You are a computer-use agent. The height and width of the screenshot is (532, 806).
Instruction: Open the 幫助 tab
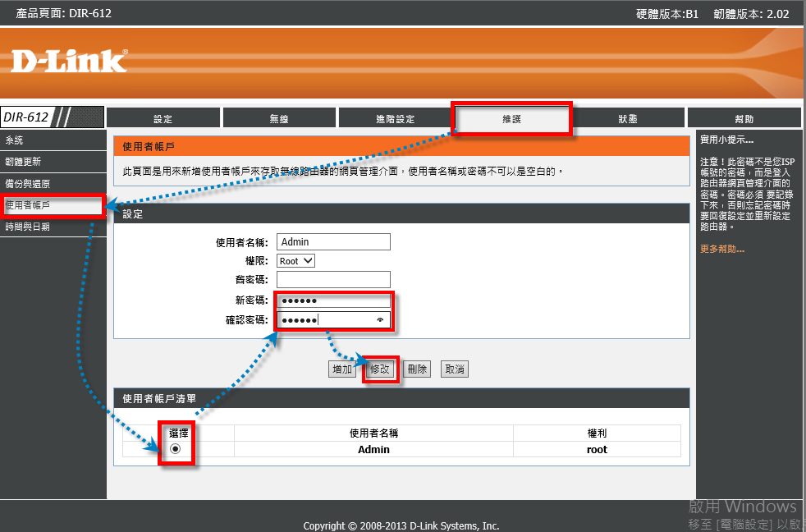(x=744, y=118)
